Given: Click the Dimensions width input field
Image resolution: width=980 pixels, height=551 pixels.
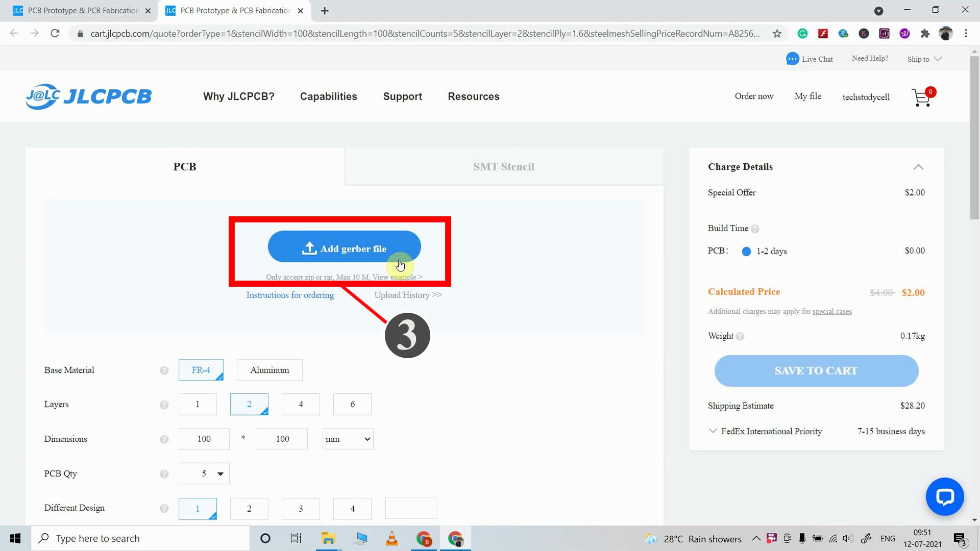Looking at the screenshot, I should point(204,439).
